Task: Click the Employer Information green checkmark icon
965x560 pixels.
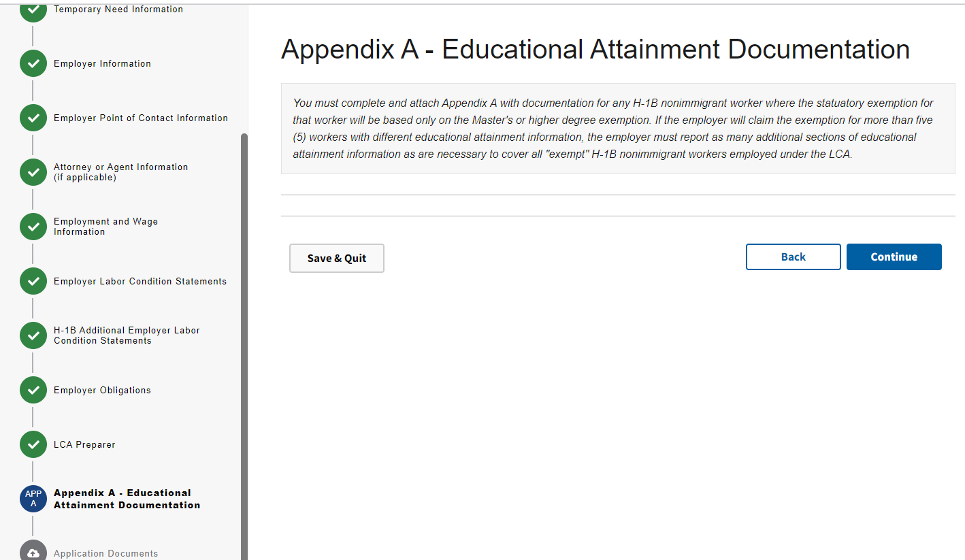Action: pyautogui.click(x=33, y=63)
